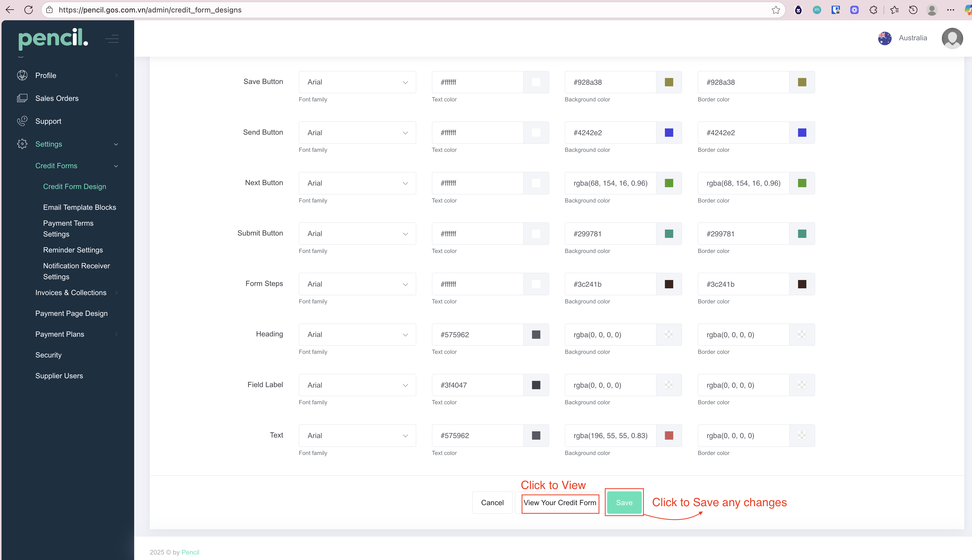This screenshot has width=972, height=560.
Task: Click Send Button blue background color swatch
Action: 669,133
